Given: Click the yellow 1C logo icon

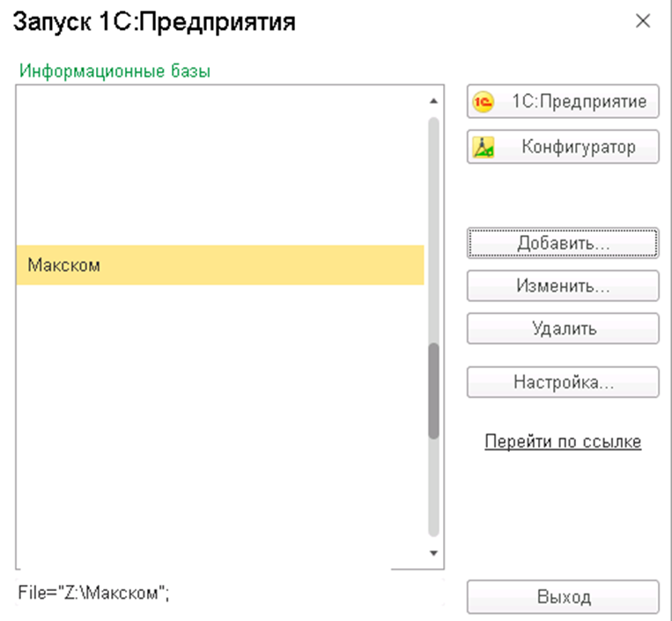Looking at the screenshot, I should click(x=483, y=102).
